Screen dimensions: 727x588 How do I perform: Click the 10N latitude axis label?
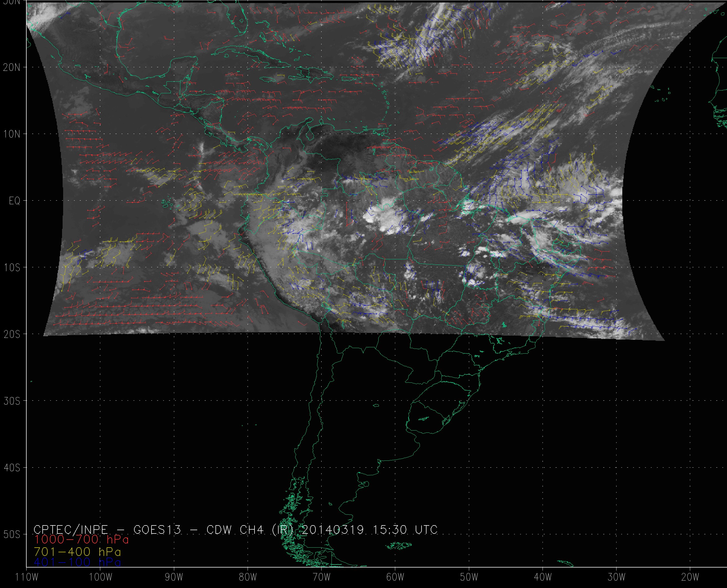point(12,134)
